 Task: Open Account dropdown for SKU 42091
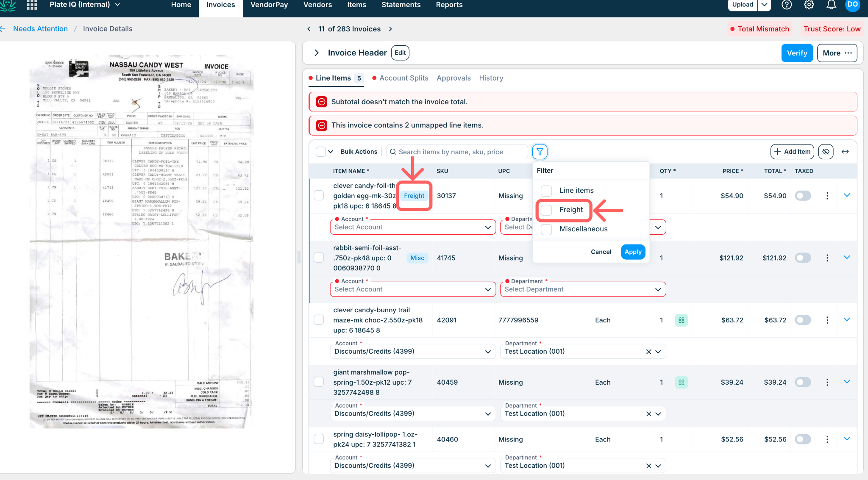[x=413, y=352]
